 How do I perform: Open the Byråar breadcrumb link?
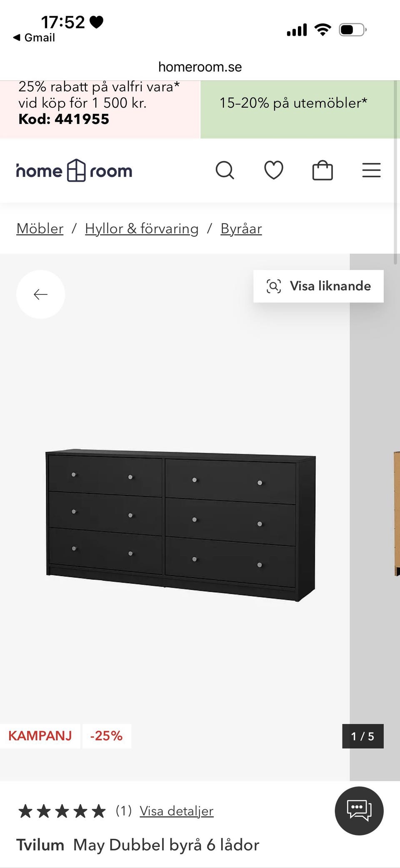click(241, 229)
